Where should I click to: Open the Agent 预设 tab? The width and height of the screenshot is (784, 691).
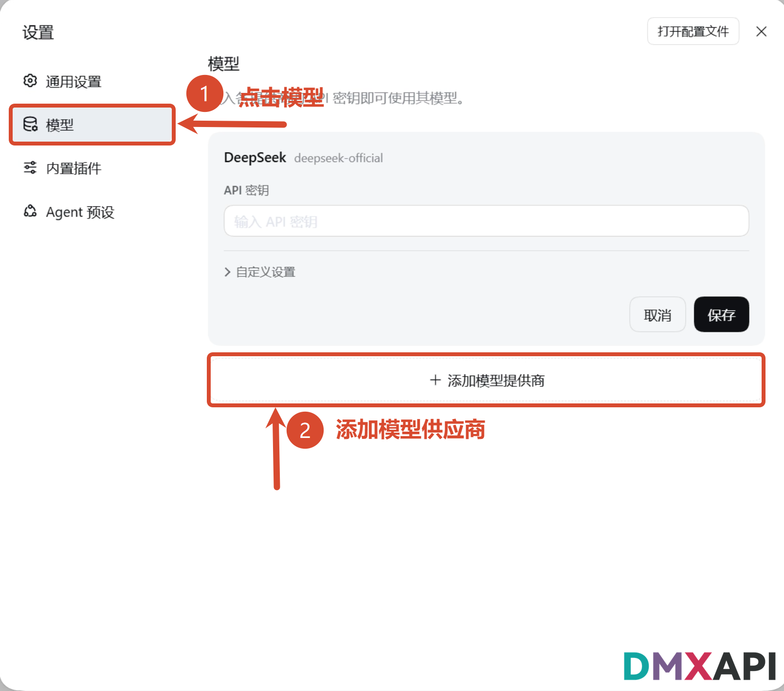click(92, 212)
